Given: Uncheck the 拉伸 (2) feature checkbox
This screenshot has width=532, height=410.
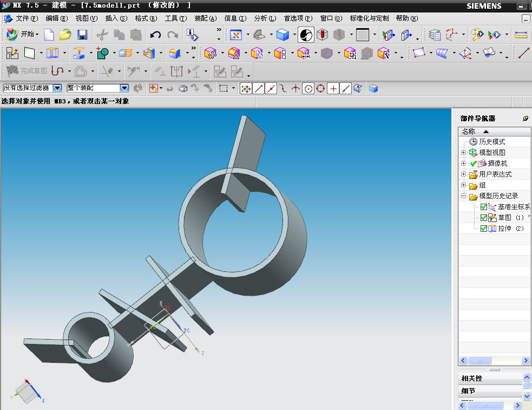Looking at the screenshot, I should [x=484, y=229].
